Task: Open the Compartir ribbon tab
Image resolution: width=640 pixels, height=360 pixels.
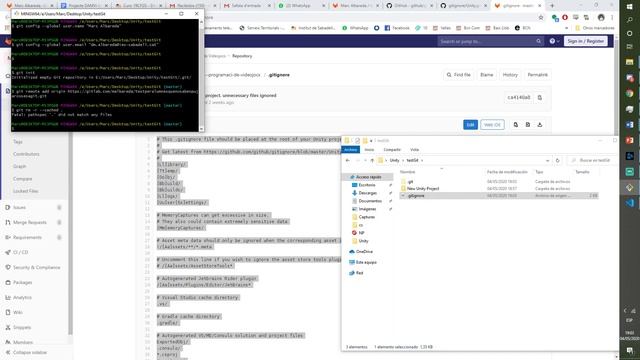Action: pos(392,150)
